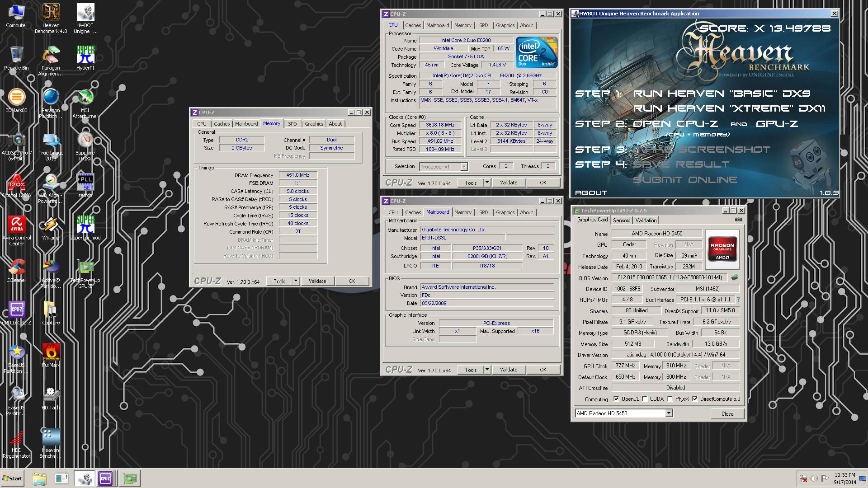
Task: Open the AMD Radeon HD 5450 GPU dropdown
Action: coord(669,413)
